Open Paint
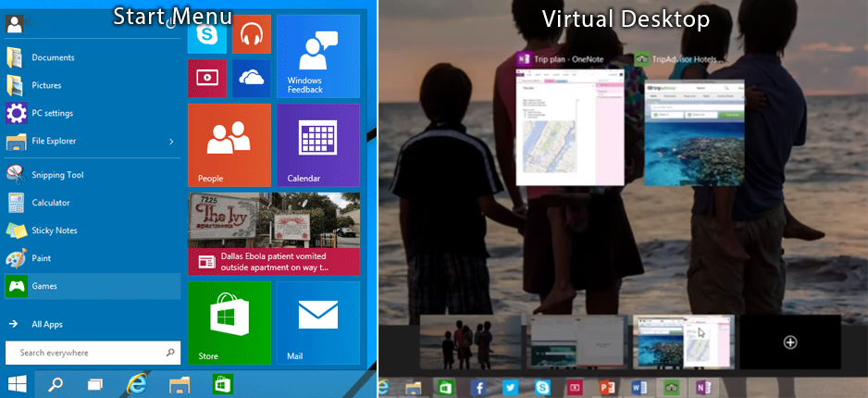 [93, 258]
